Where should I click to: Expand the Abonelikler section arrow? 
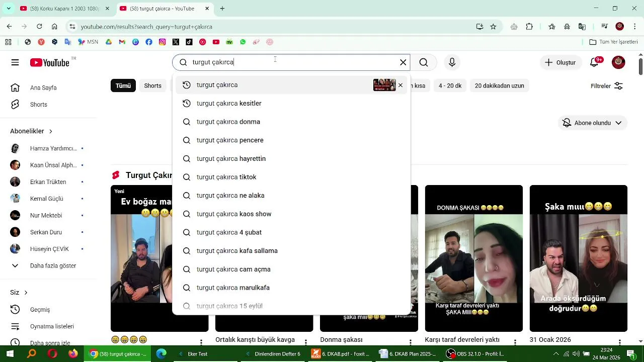pyautogui.click(x=50, y=131)
